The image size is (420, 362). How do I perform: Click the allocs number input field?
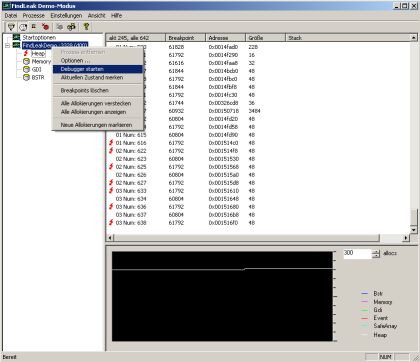(x=357, y=253)
